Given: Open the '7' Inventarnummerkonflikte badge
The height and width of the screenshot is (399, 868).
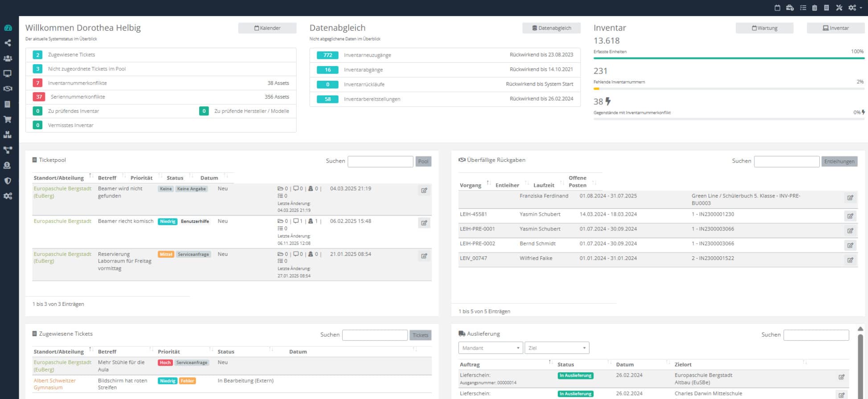Looking at the screenshot, I should tap(37, 83).
